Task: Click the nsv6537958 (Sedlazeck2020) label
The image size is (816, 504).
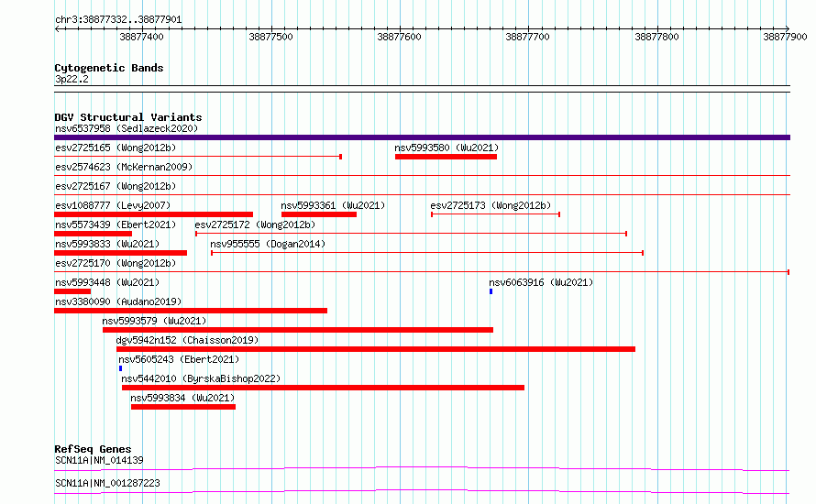Action: (127, 128)
